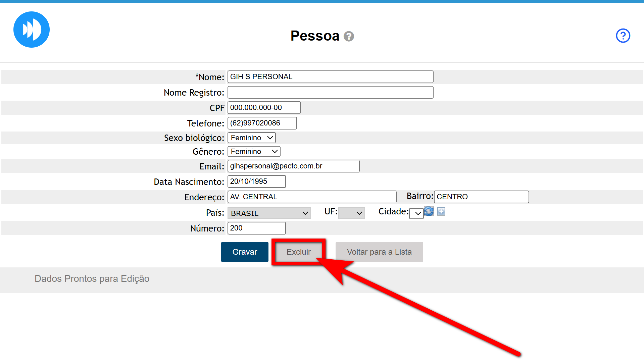644x362 pixels.
Task: Open the País dropdown showing BRASIL
Action: click(269, 213)
